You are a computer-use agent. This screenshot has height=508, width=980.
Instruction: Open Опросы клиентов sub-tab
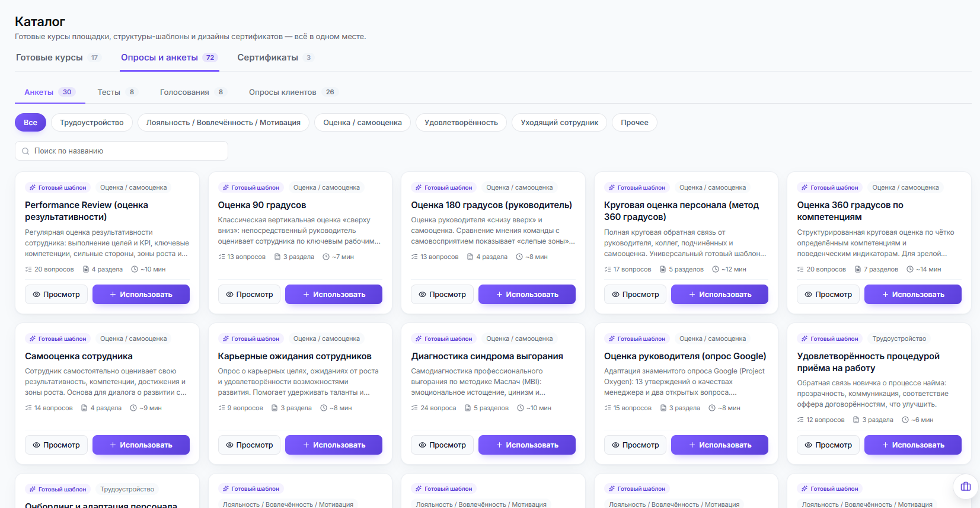click(293, 92)
